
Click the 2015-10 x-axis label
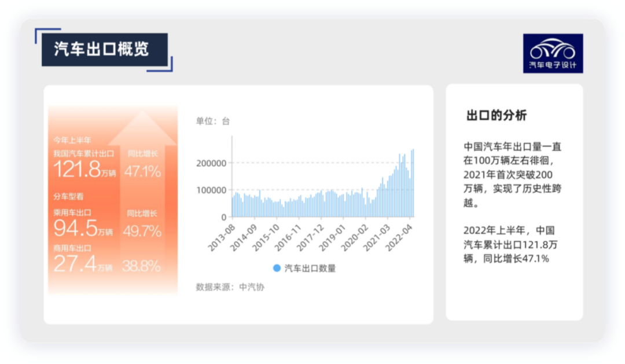[x=266, y=238]
